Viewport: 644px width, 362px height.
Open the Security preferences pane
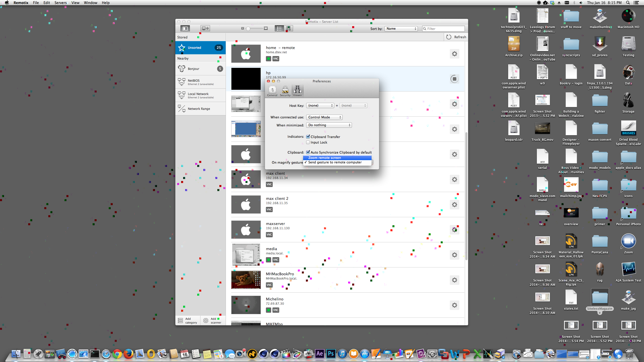pyautogui.click(x=285, y=91)
